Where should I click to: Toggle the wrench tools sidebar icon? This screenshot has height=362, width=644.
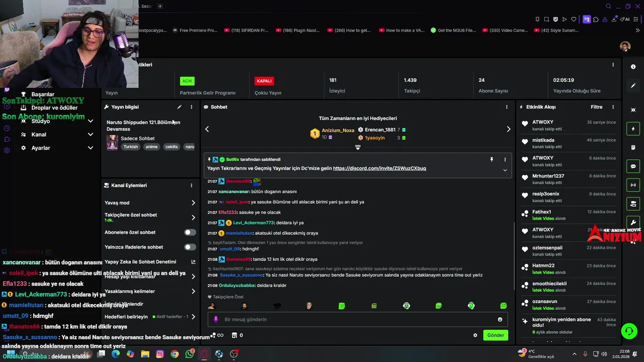(x=633, y=222)
